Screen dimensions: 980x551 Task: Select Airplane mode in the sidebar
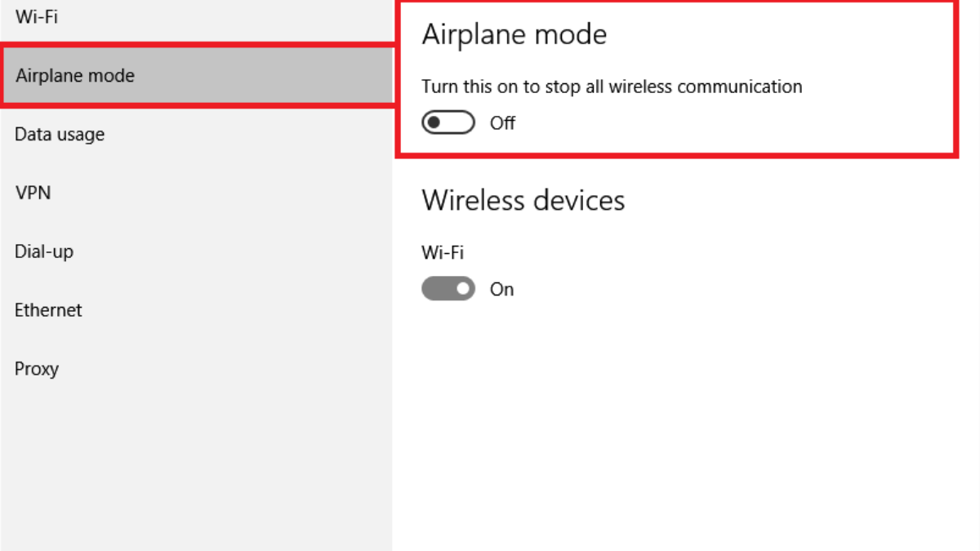75,76
